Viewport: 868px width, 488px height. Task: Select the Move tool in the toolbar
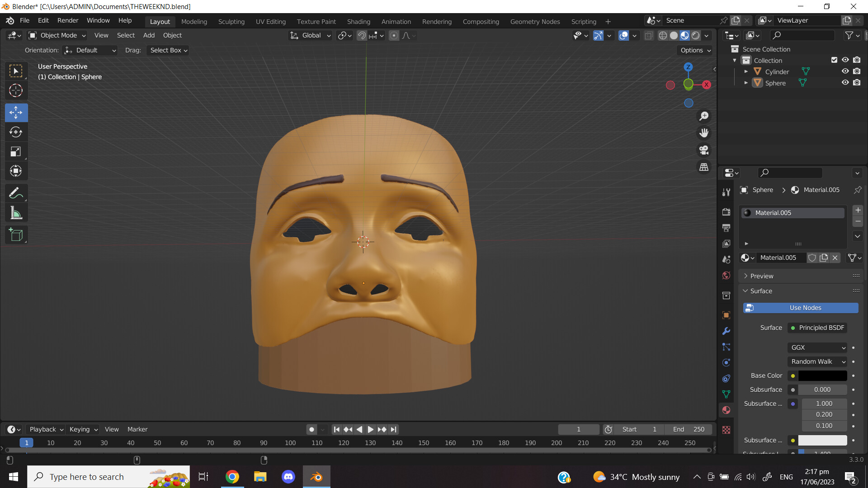pos(16,113)
